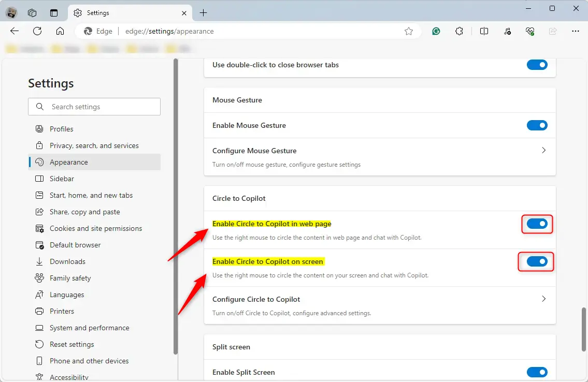Open the media controls music icon

coord(507,31)
